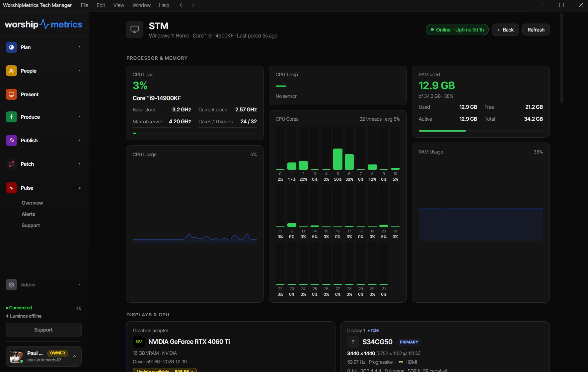This screenshot has height=372, width=588.
Task: Expand the Patch menu arrow
Action: click(80, 164)
